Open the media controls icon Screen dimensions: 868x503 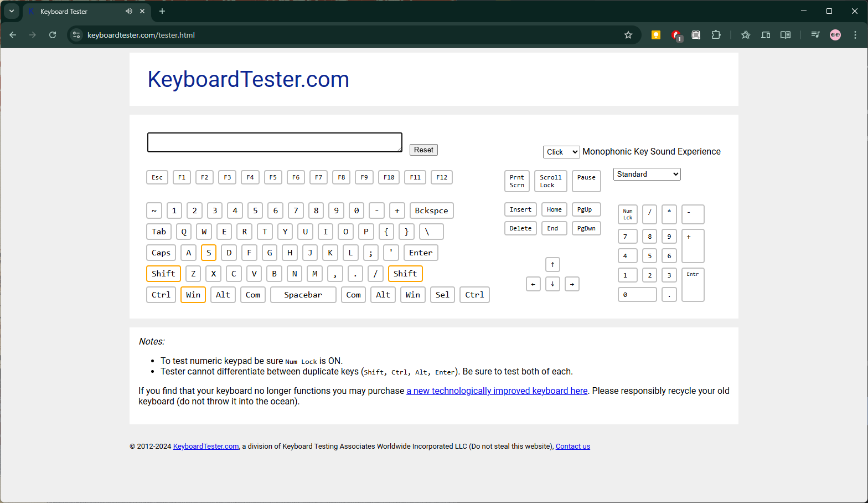pyautogui.click(x=815, y=35)
